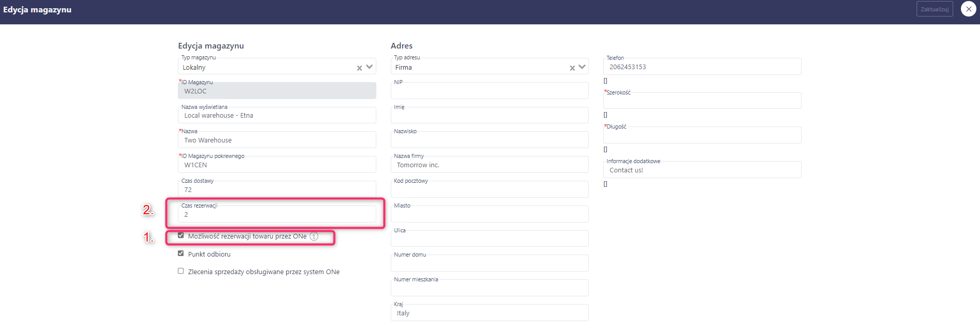Edit the Nazwa firmy field Tomorrow inc.
Screen dimensions: 980x334
pos(490,165)
